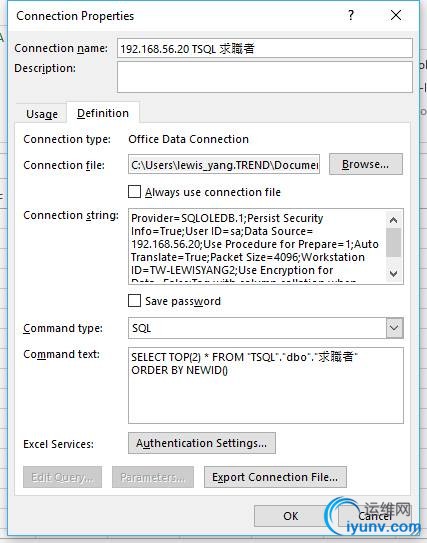Click the Cancel button

pos(375,516)
